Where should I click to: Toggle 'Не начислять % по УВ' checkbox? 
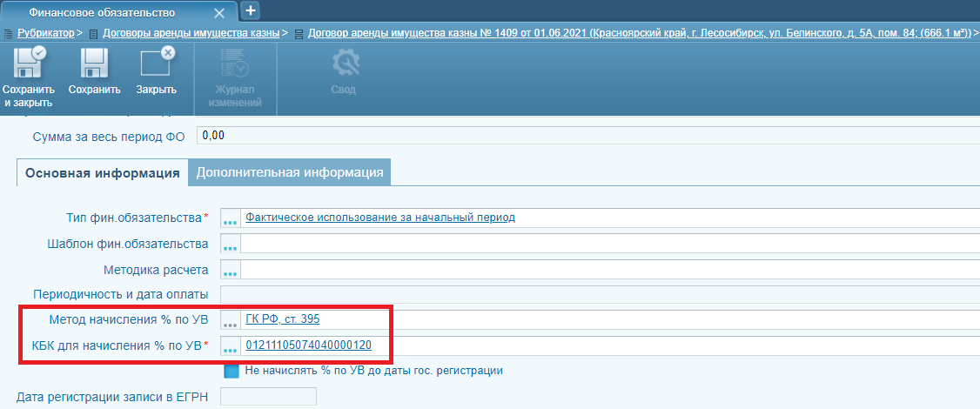232,371
